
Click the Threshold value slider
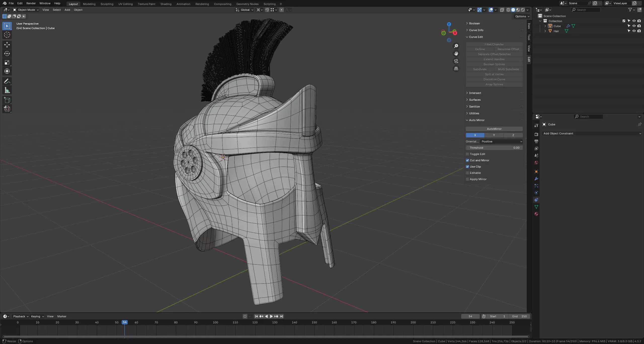[494, 148]
